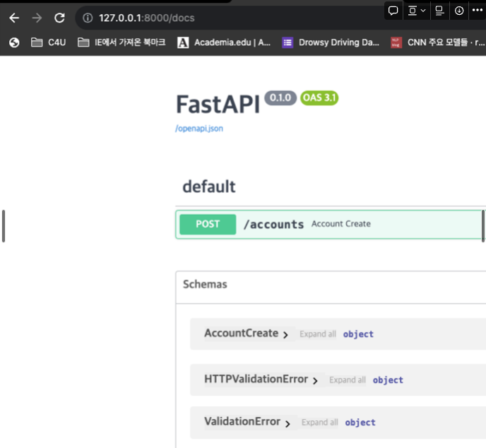Click the 0.1.0 version badge
This screenshot has height=448, width=486.
point(280,98)
